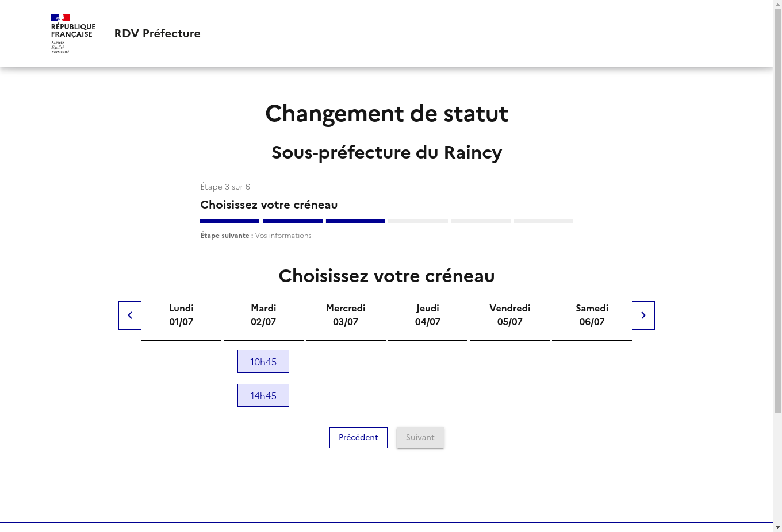
Task: Click the scrollbar down arrow
Action: click(x=777, y=527)
